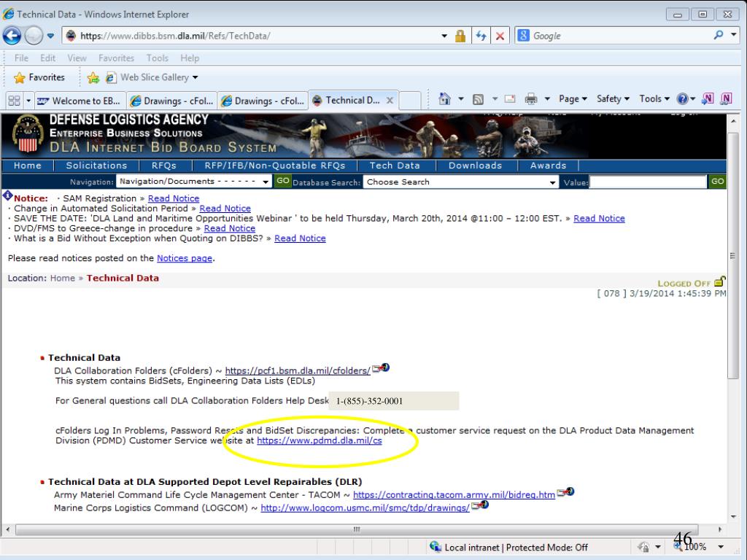This screenshot has height=560, width=747.
Task: Open the Choose Search database dropdown
Action: (x=552, y=182)
